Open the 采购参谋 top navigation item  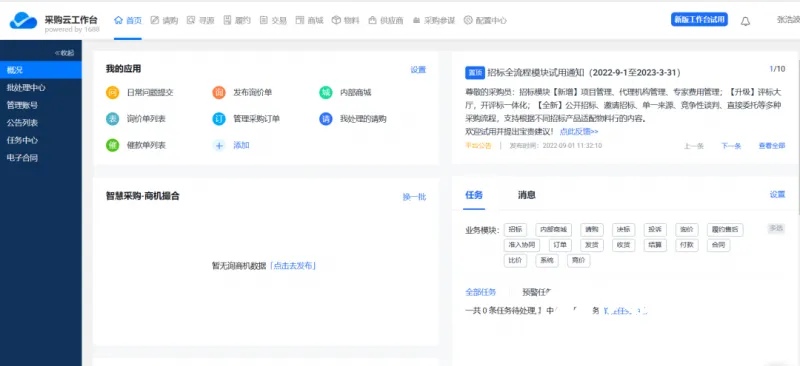pyautogui.click(x=433, y=20)
